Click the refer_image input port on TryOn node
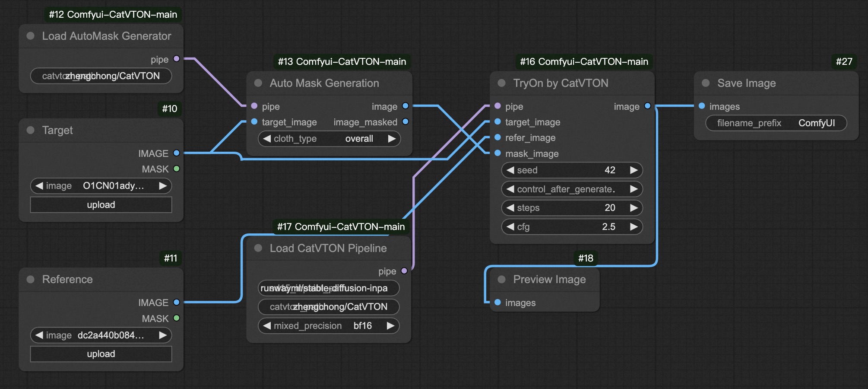Screen dimensions: 868x389 point(497,137)
